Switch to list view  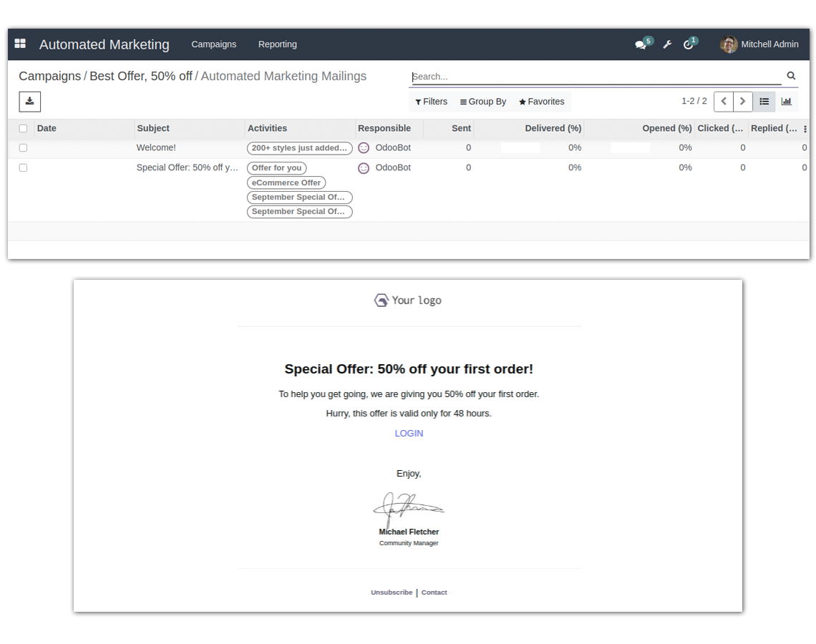tap(764, 102)
